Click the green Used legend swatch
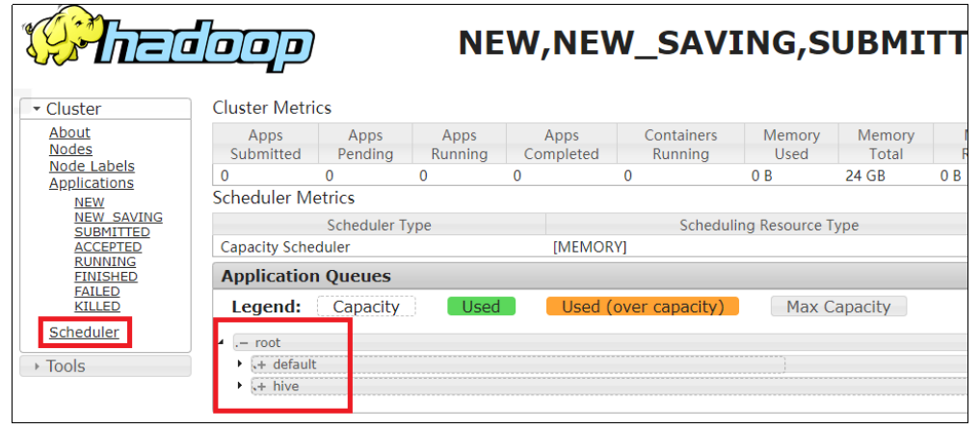Screen dimensions: 980x430 [x=481, y=307]
